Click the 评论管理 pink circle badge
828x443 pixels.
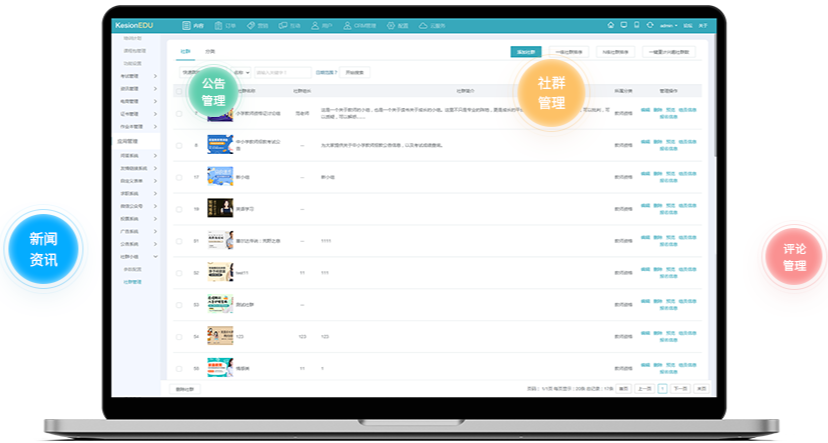(794, 257)
